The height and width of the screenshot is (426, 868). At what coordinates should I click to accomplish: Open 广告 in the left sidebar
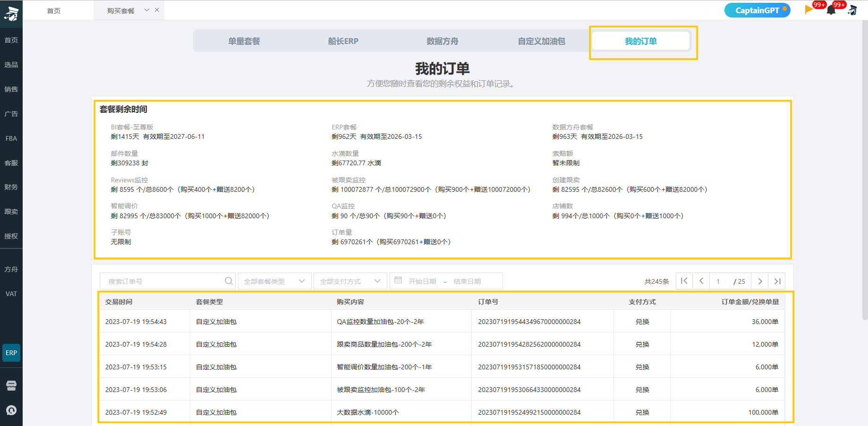pyautogui.click(x=11, y=114)
